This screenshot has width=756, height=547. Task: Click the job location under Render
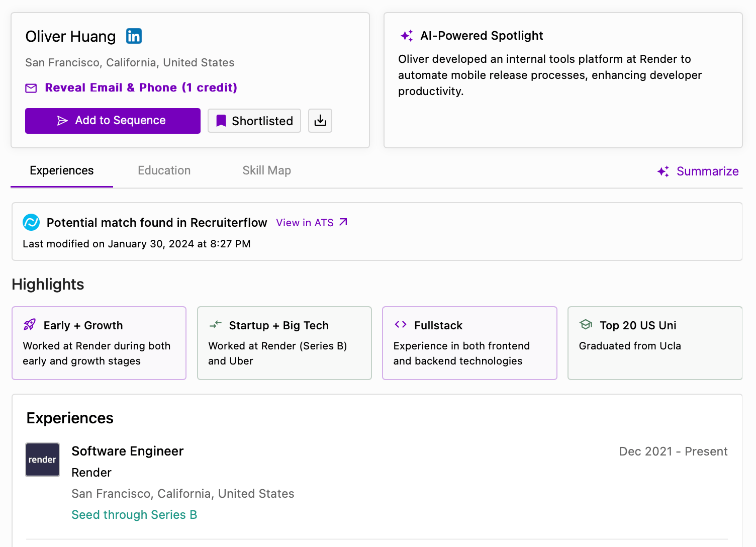tap(183, 494)
